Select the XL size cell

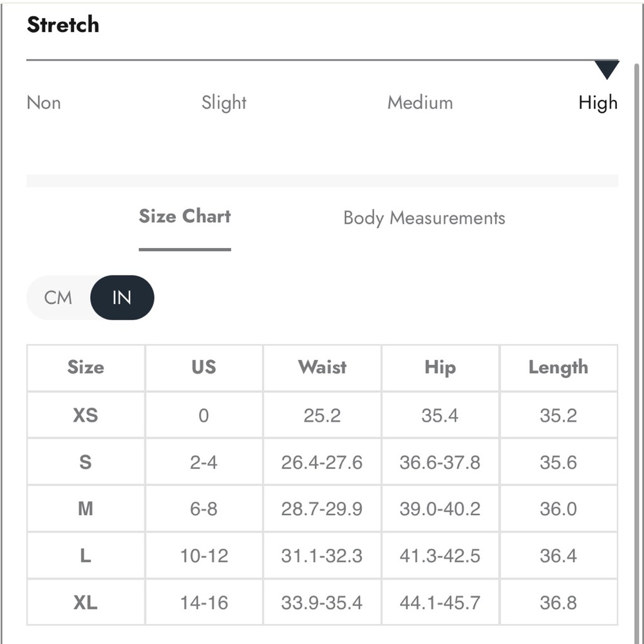coord(86,603)
